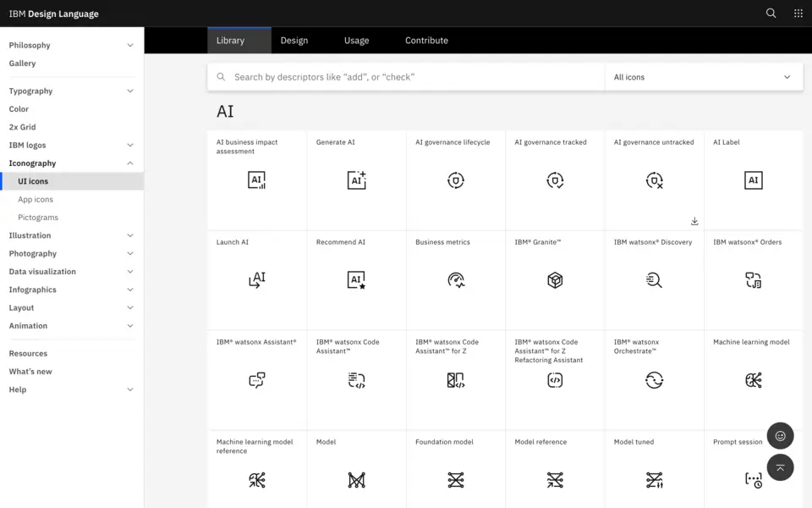Switch to the Contribute tab
This screenshot has width=812, height=508.
(x=426, y=41)
